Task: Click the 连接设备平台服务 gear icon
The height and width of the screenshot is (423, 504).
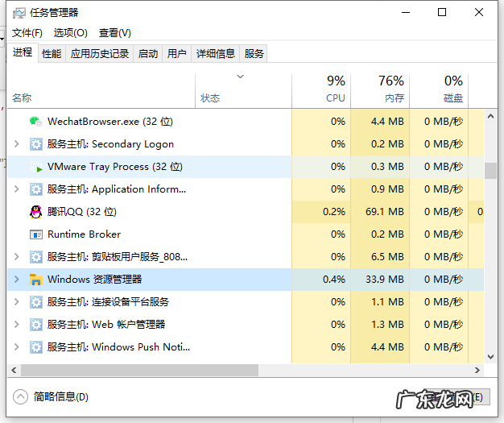Action: coord(36,302)
